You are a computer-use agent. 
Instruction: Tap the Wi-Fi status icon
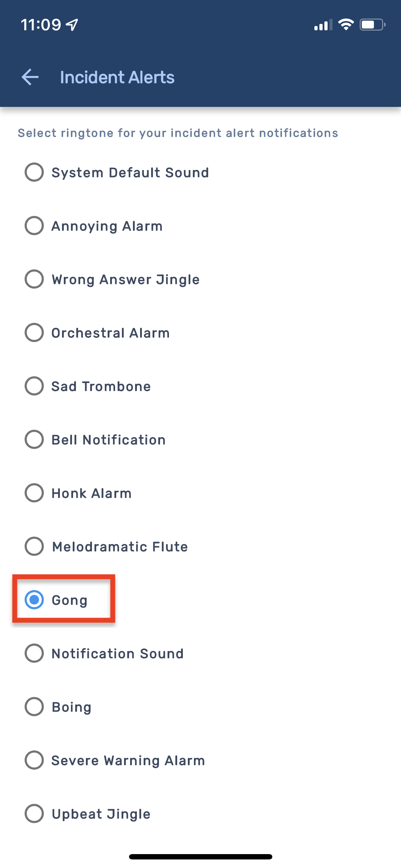(345, 25)
